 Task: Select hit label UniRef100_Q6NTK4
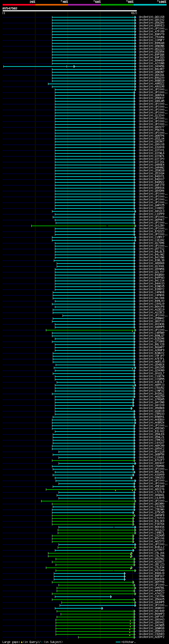pyautogui.click(x=152, y=95)
